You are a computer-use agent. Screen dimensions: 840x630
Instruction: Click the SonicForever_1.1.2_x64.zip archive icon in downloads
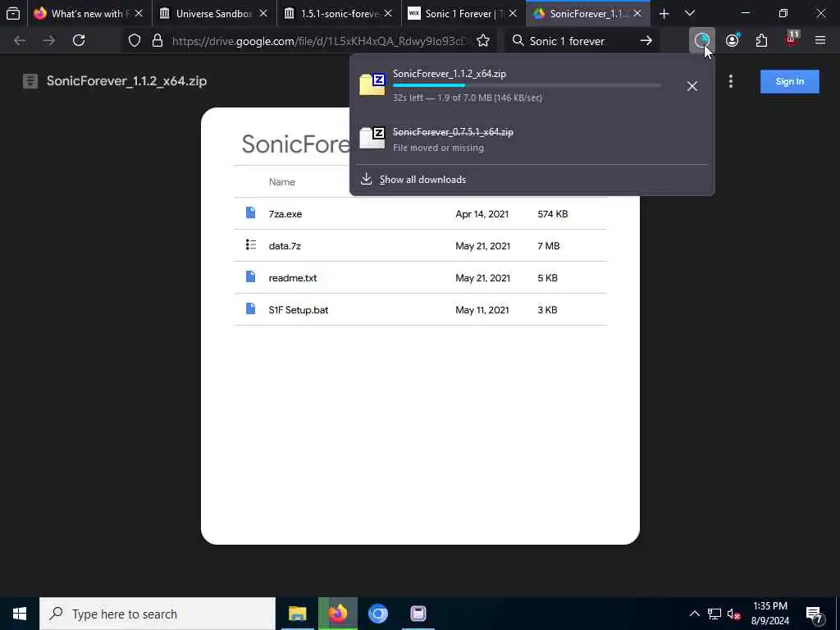click(x=372, y=84)
